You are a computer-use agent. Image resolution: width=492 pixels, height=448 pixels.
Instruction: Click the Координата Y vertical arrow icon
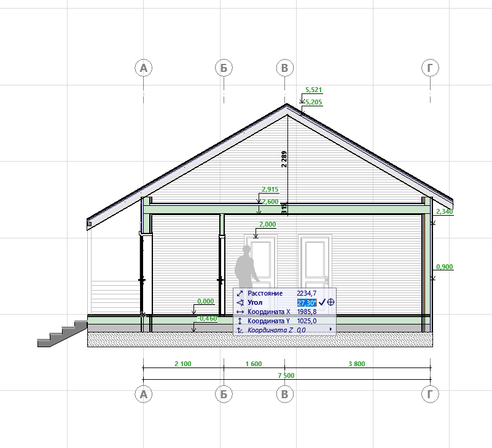tap(240, 321)
